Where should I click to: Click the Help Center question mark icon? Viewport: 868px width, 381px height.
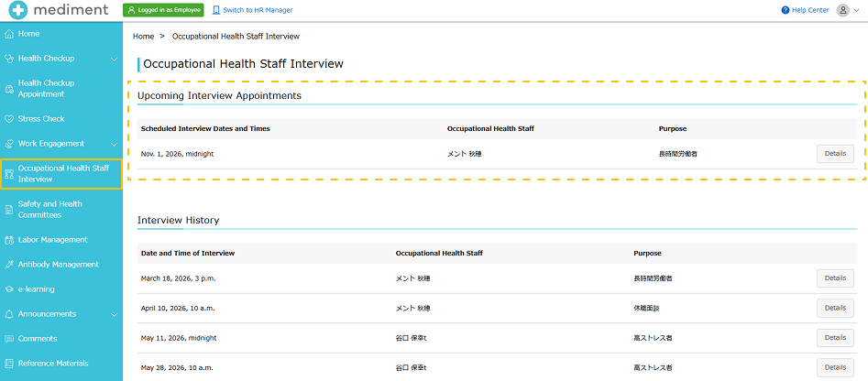click(x=785, y=10)
